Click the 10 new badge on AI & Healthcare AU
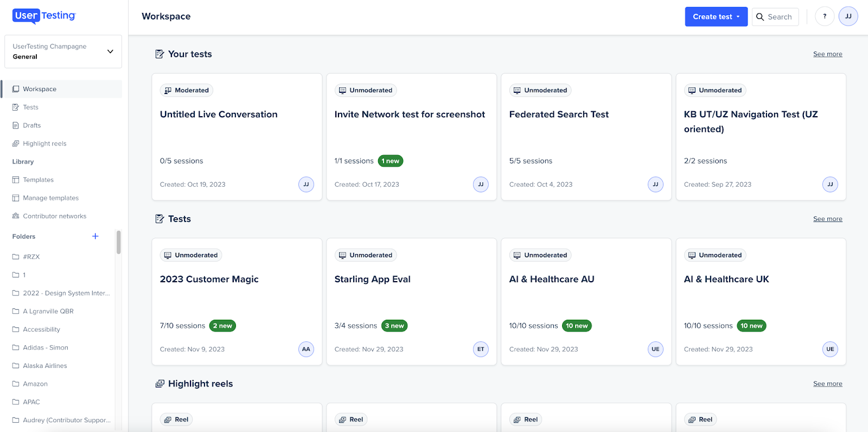 click(x=577, y=326)
